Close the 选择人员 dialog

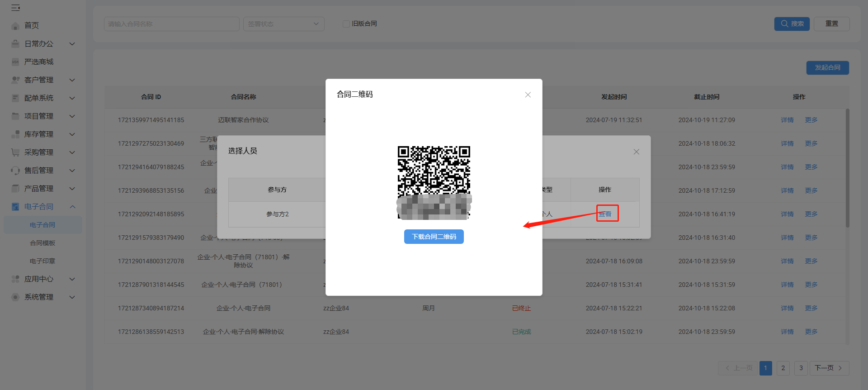tap(636, 152)
